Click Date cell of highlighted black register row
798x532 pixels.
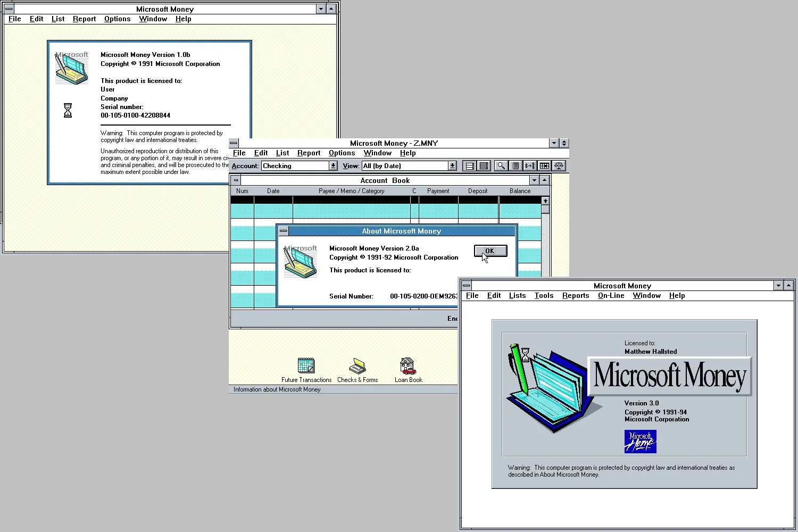tap(273, 200)
